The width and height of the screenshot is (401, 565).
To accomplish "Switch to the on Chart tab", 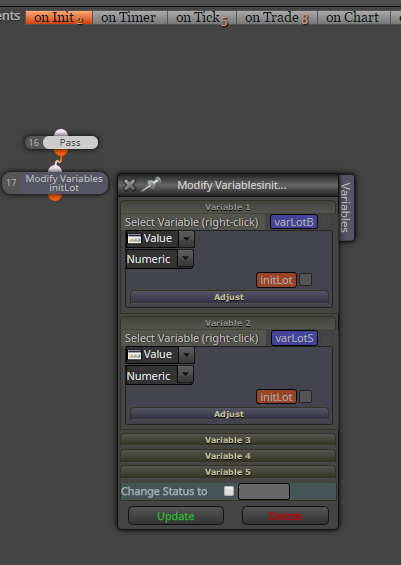I will tap(353, 17).
